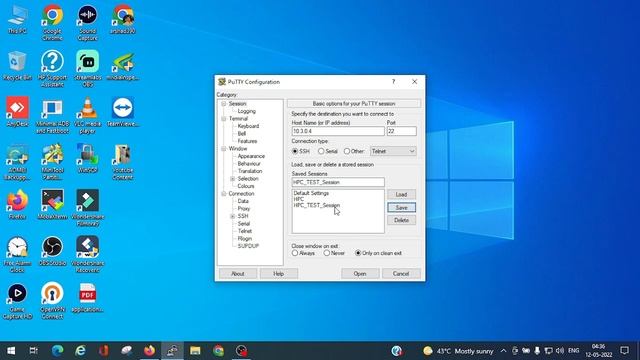640x360 pixels.
Task: Open Wondershare Recoverit shortcut
Action: 87,255
